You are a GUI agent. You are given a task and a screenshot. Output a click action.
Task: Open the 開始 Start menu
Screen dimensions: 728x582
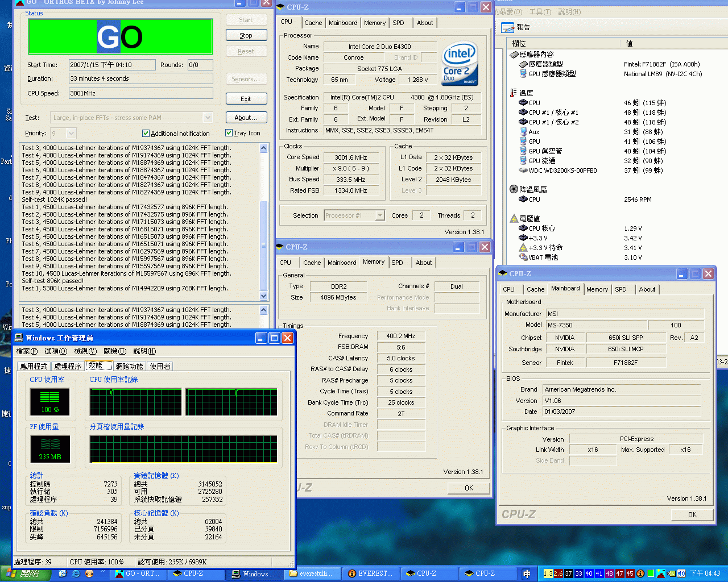27,573
